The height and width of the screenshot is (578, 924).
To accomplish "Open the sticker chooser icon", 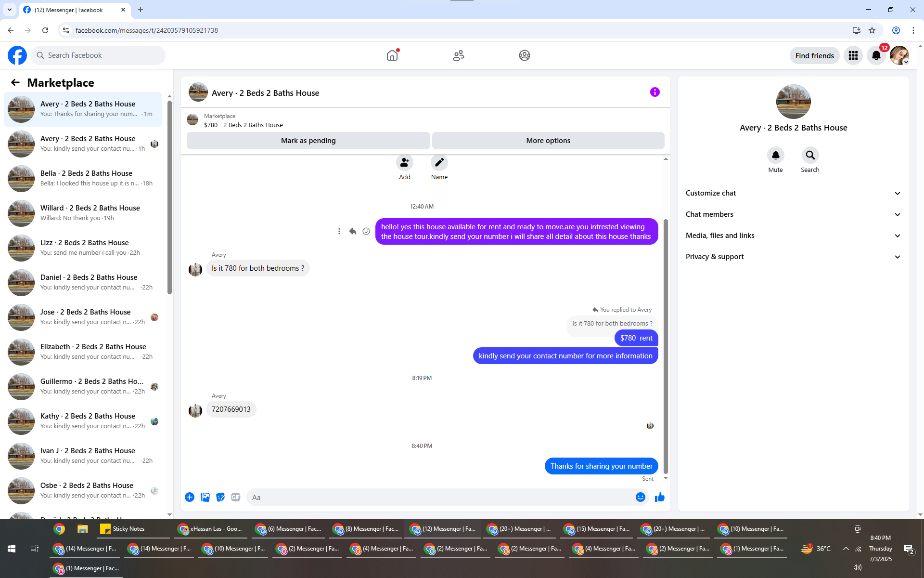I will tap(220, 497).
